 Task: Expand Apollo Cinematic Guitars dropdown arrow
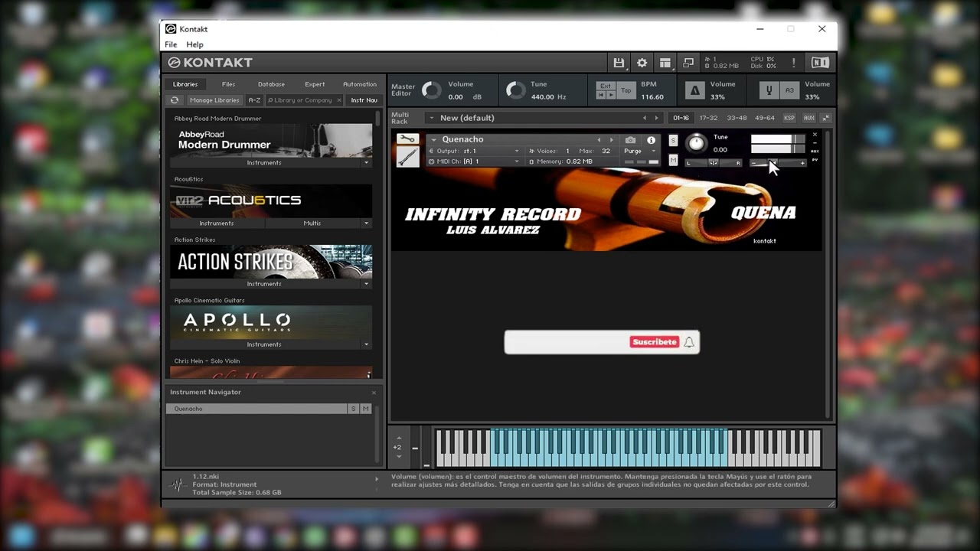tap(366, 344)
